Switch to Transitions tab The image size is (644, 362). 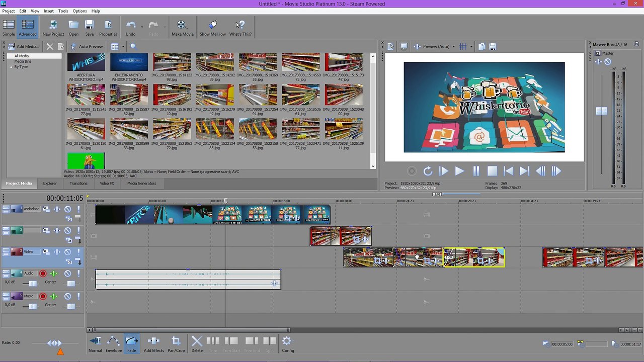[78, 184]
